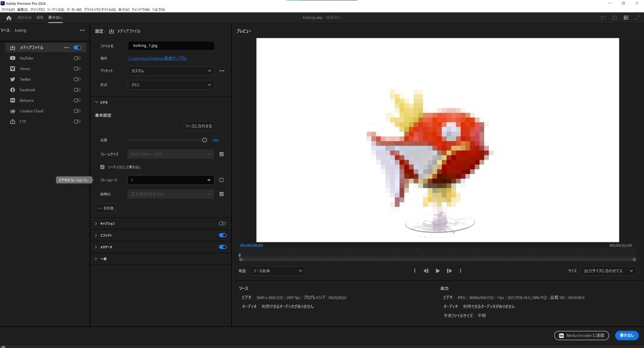Viewport: 644px width, 348px height.
Task: Open the プリセット dropdown showing カスタム
Action: [171, 71]
